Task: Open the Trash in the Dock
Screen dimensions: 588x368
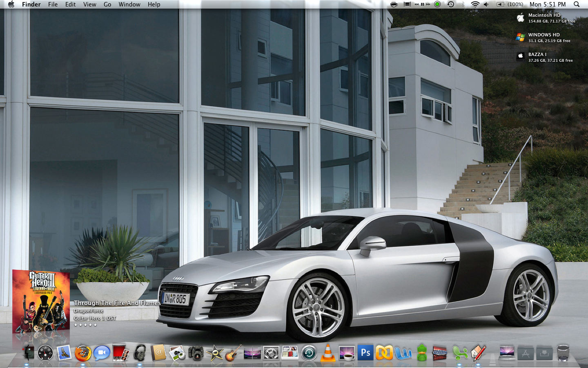Action: pos(563,353)
